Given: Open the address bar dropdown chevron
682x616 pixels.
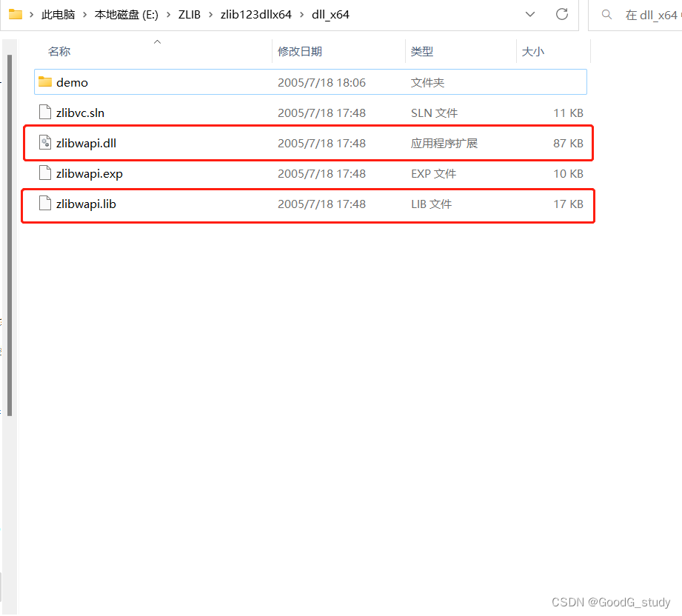Looking at the screenshot, I should (529, 14).
